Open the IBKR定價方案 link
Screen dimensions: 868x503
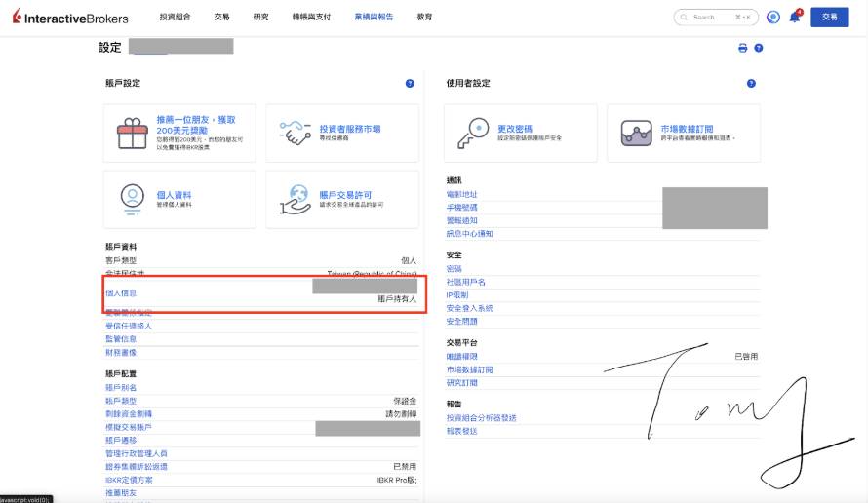click(129, 481)
